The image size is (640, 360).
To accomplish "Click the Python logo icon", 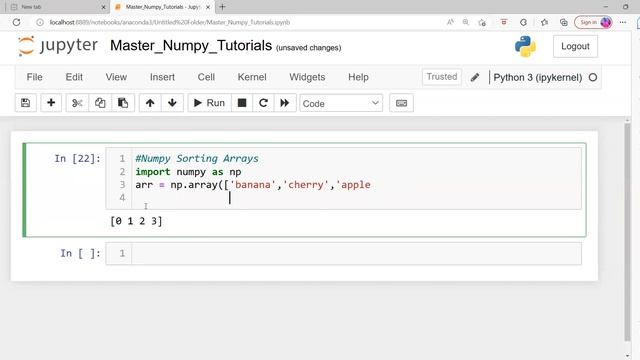I will [525, 46].
